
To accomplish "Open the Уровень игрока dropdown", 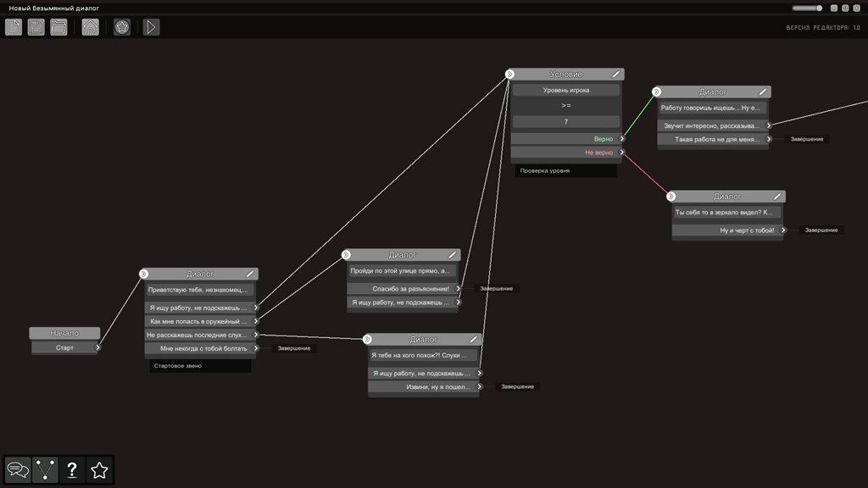I will [x=565, y=89].
